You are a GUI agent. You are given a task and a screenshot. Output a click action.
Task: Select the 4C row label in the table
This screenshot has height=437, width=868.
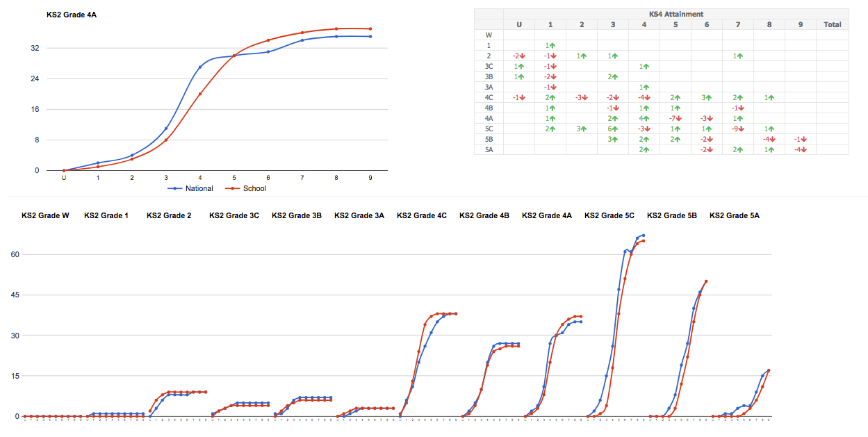489,97
